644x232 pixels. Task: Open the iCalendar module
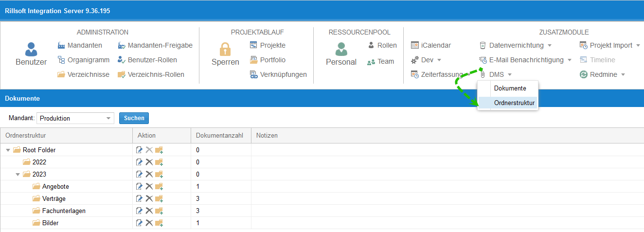coord(431,45)
